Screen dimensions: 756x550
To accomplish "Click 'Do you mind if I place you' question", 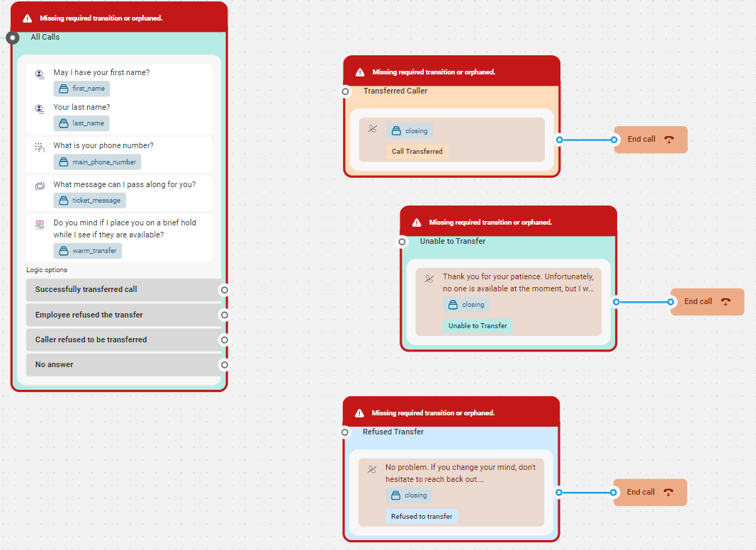I will (125, 229).
